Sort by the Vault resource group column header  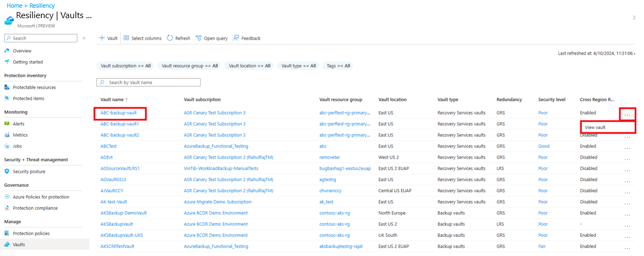[x=341, y=100]
